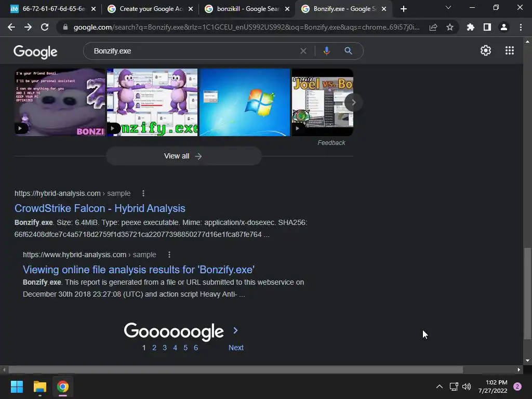Screen dimensions: 532x399
Task: Open the Google apps grid
Action: point(510,50)
